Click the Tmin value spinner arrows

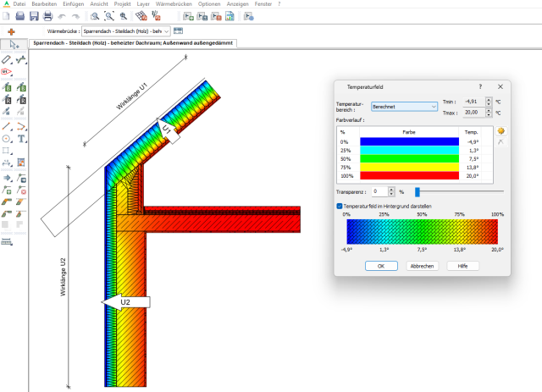point(489,102)
